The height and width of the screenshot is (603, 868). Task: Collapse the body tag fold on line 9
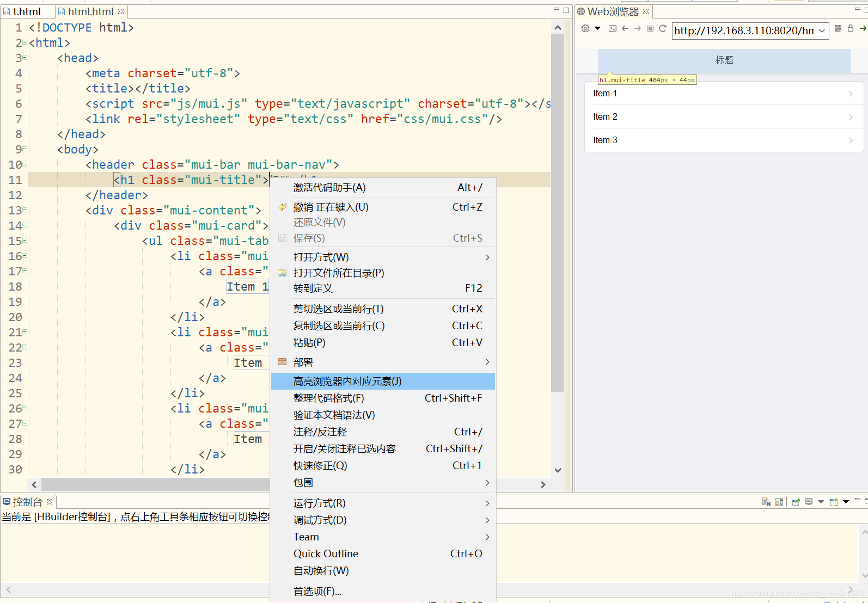(x=25, y=149)
